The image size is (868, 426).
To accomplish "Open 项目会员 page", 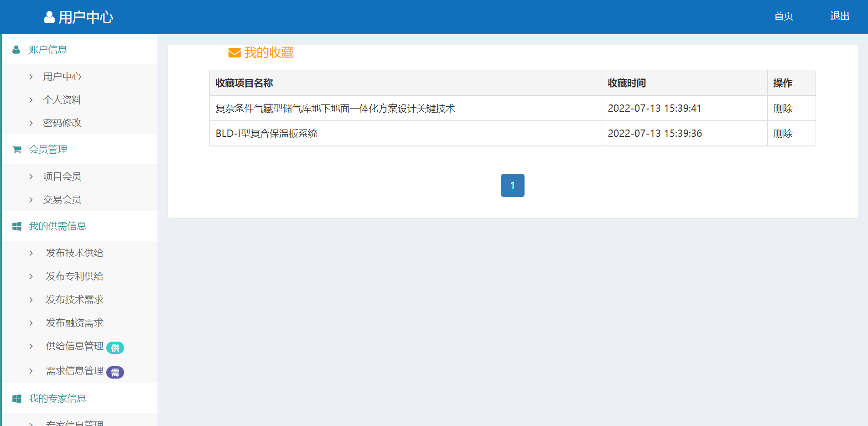I will 62,177.
